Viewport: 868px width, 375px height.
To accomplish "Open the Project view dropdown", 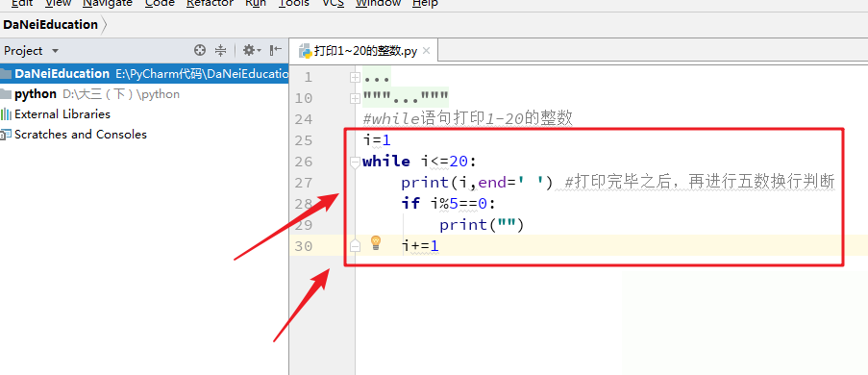I will coord(31,50).
